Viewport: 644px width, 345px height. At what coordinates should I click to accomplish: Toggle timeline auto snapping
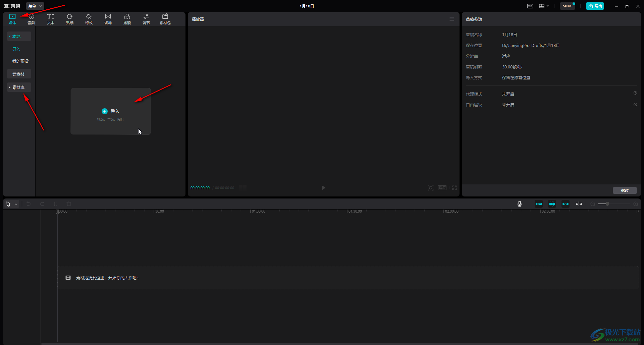point(552,204)
